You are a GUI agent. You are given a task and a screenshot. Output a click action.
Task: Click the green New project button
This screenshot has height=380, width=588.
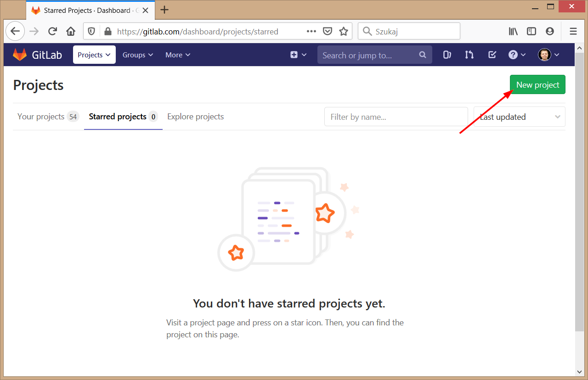tap(537, 85)
